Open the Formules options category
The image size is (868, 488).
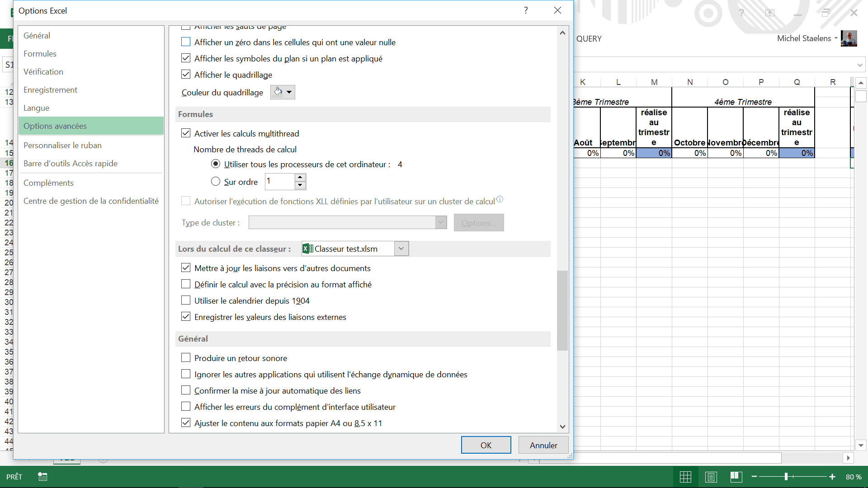40,54
